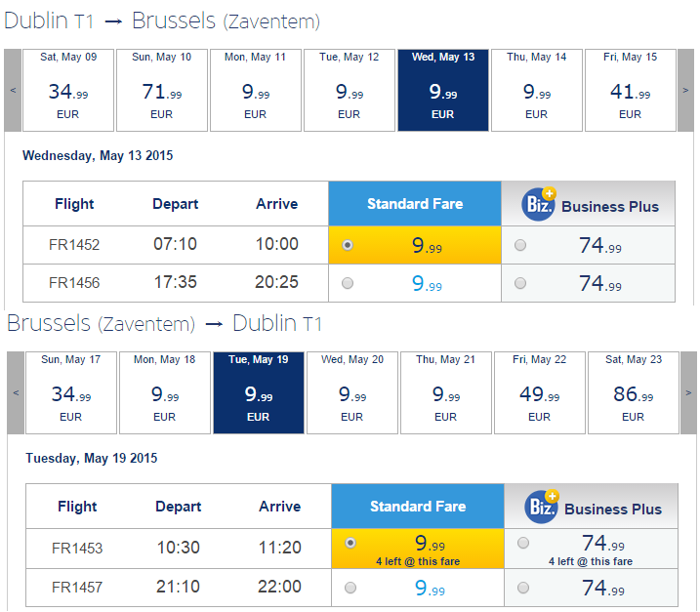Show earlier return dates with the left arrow

[x=16, y=392]
